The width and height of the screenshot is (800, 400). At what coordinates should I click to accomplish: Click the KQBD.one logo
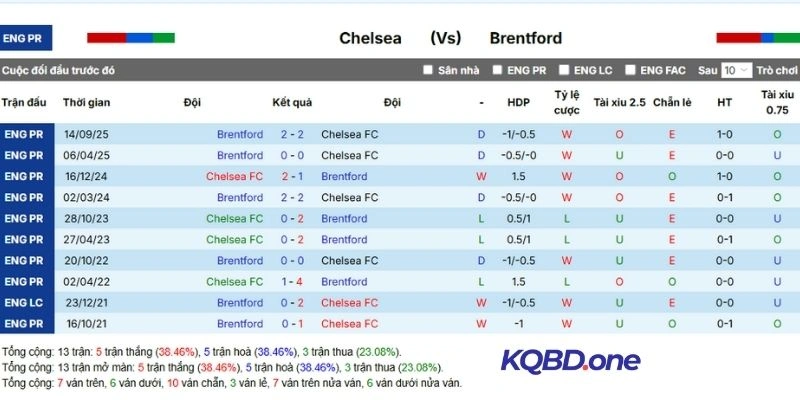[x=570, y=360]
